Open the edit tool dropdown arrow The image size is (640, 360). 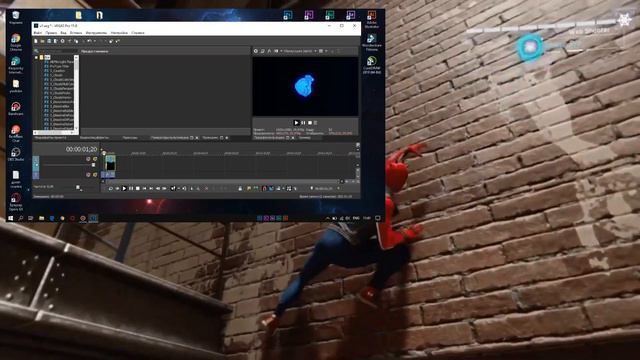click(178, 188)
